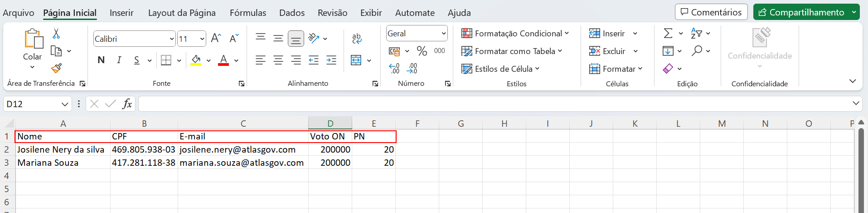
Task: Expand the formula bar
Action: (x=856, y=104)
